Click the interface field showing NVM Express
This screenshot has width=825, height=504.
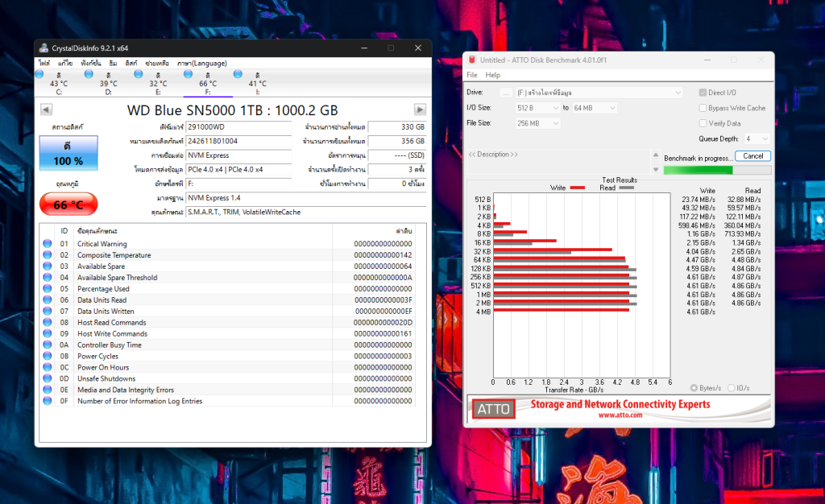click(238, 155)
